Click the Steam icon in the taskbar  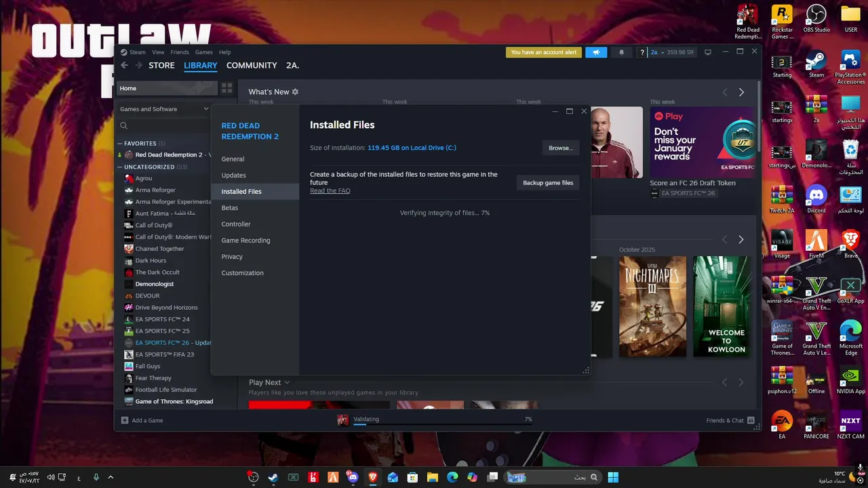[x=273, y=477]
